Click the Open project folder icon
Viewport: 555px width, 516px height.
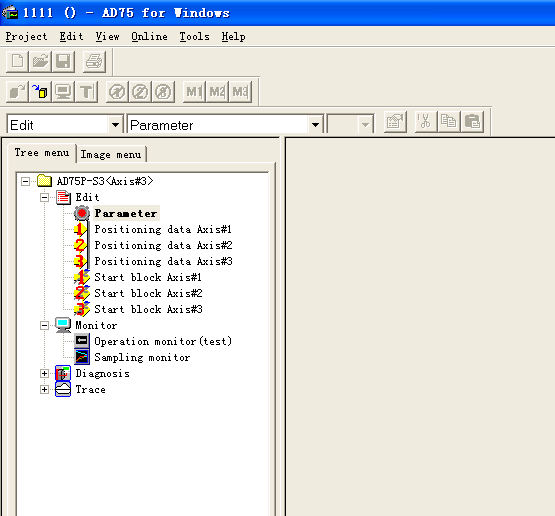40,61
